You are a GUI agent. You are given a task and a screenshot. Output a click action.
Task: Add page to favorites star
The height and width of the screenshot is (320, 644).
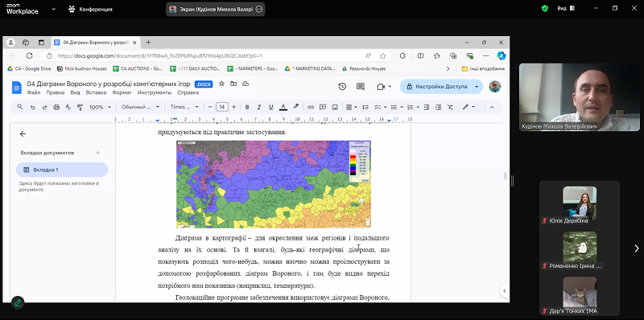click(382, 55)
